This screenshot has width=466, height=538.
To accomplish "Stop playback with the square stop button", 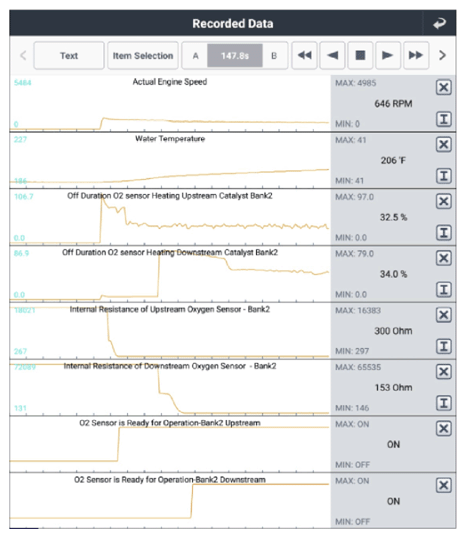I will pos(360,55).
